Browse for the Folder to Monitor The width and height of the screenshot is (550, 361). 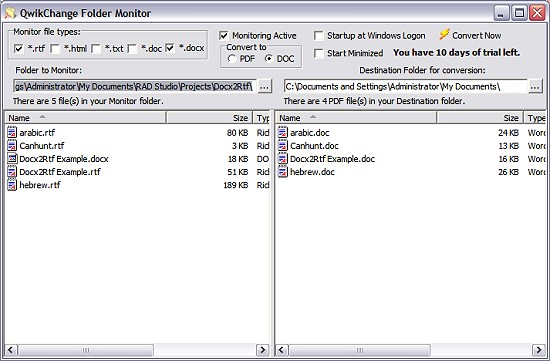click(x=265, y=87)
